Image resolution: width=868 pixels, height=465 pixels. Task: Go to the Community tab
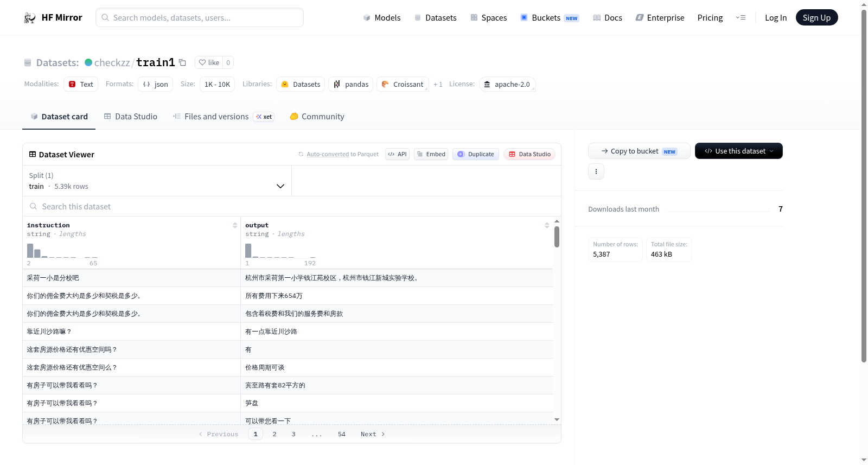317,117
